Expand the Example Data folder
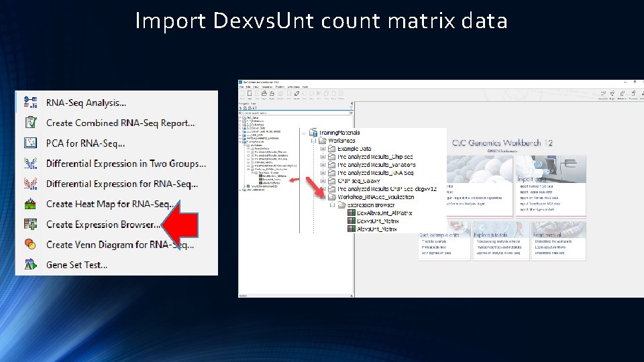The width and height of the screenshot is (644, 362). [x=323, y=149]
